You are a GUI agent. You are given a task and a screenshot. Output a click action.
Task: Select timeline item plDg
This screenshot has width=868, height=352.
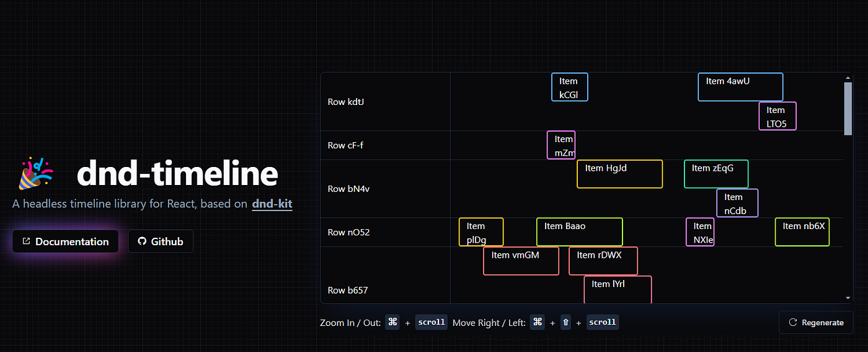(481, 232)
